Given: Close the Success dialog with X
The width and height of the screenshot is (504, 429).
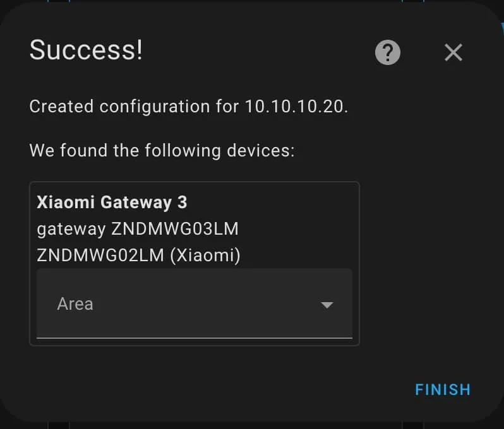Looking at the screenshot, I should [x=453, y=53].
